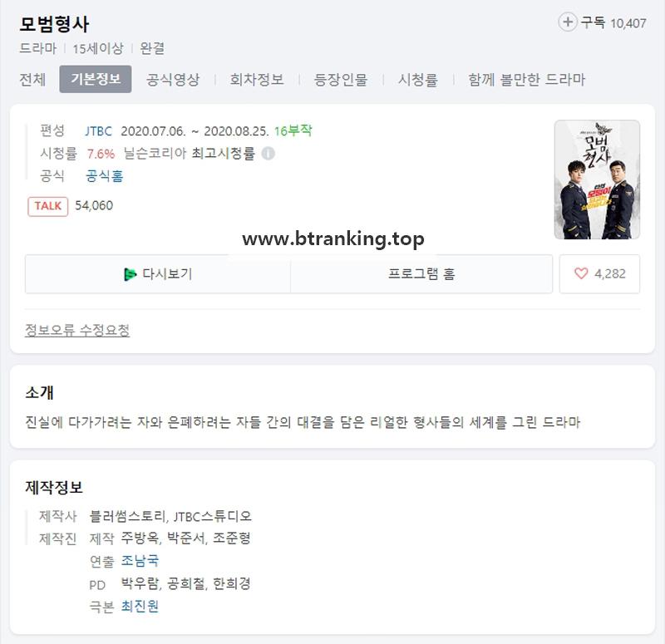
Task: Click the info icon beside 최고시청률
Action: (268, 153)
